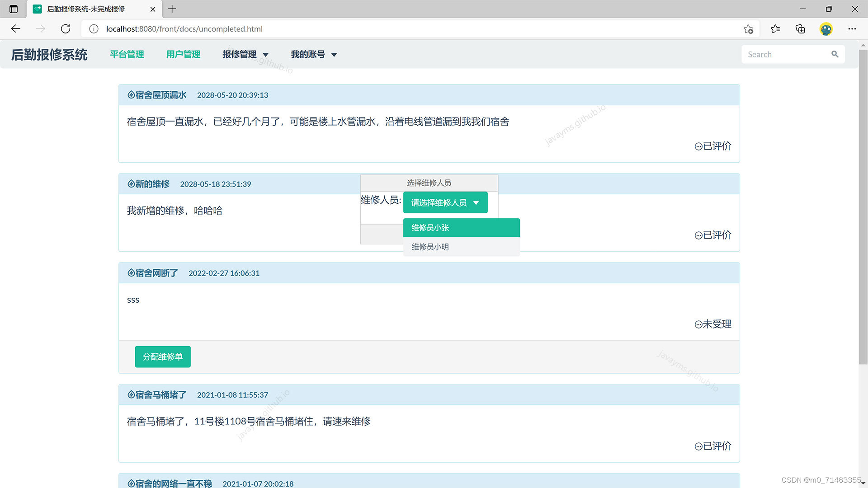Screen dimensions: 868x488
Task: Click the search magnifier icon
Action: [835, 54]
